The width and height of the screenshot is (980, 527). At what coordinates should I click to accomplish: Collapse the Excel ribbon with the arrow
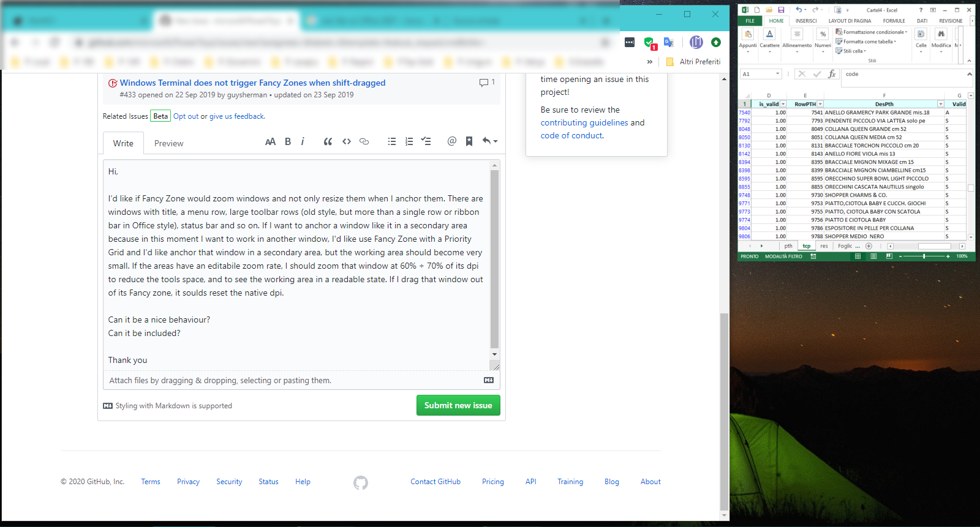[969, 61]
